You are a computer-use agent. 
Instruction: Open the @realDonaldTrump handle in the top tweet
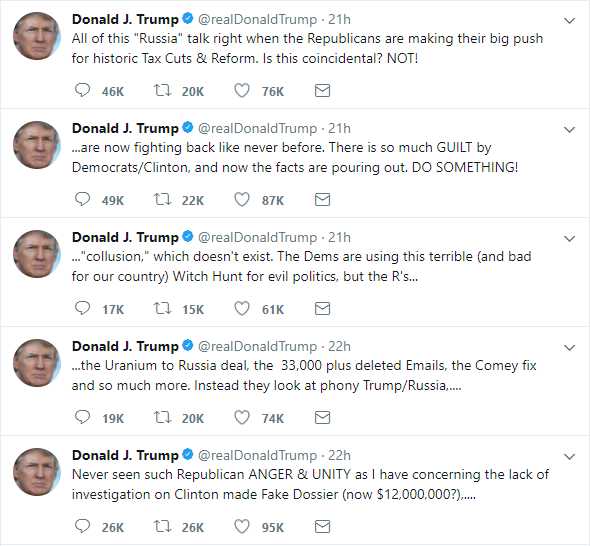click(x=257, y=20)
